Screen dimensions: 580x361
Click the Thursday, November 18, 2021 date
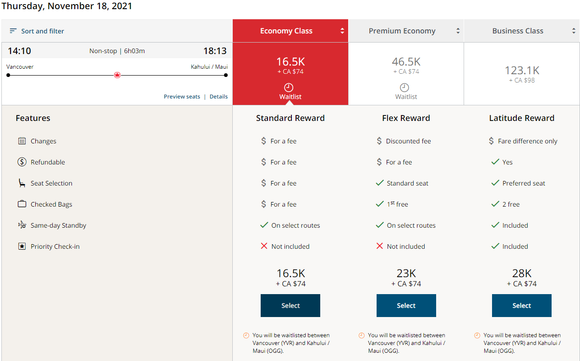click(x=67, y=6)
